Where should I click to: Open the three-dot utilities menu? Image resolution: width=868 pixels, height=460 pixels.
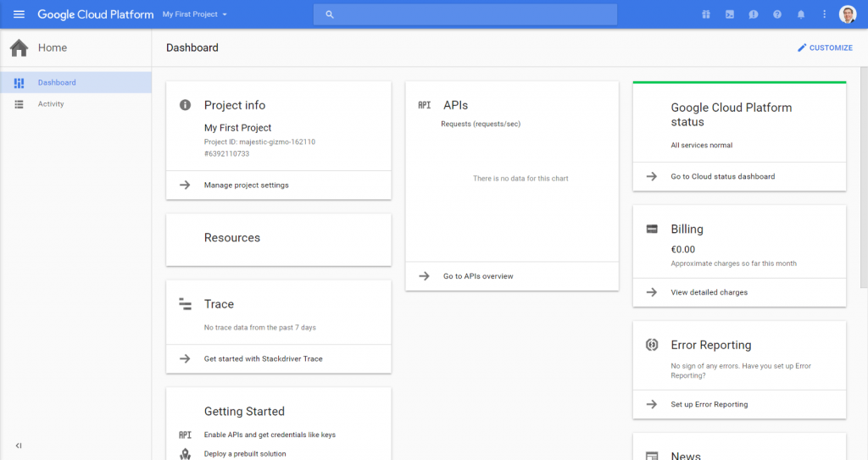pyautogui.click(x=824, y=14)
